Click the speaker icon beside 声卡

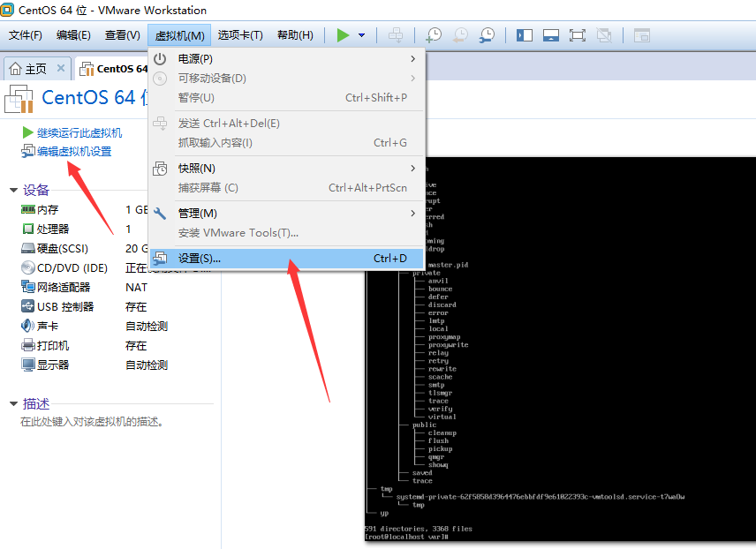tap(28, 326)
